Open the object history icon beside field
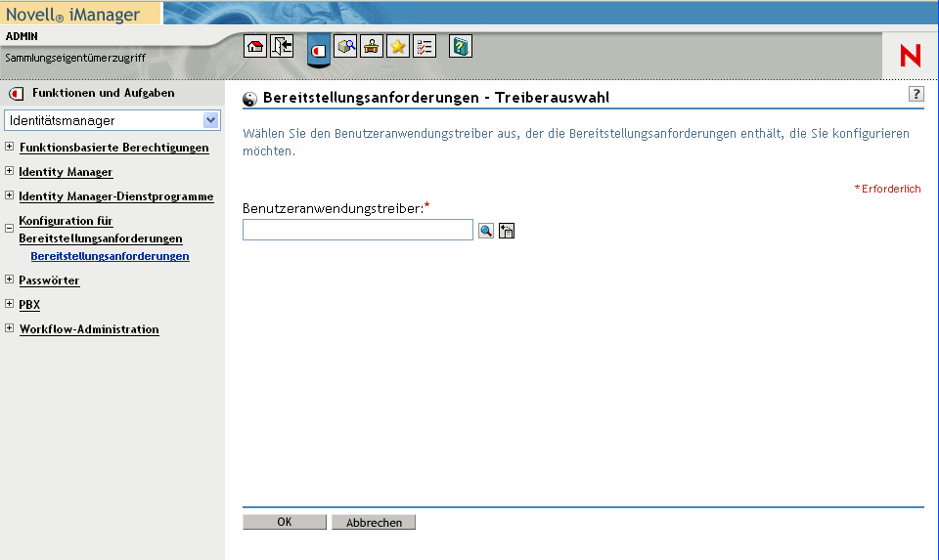The image size is (939, 560). (507, 231)
